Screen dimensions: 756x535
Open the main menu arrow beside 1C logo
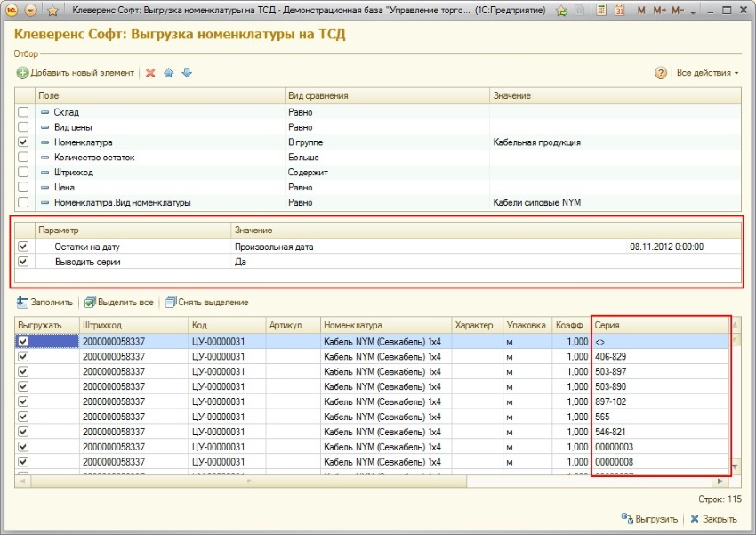click(x=30, y=10)
